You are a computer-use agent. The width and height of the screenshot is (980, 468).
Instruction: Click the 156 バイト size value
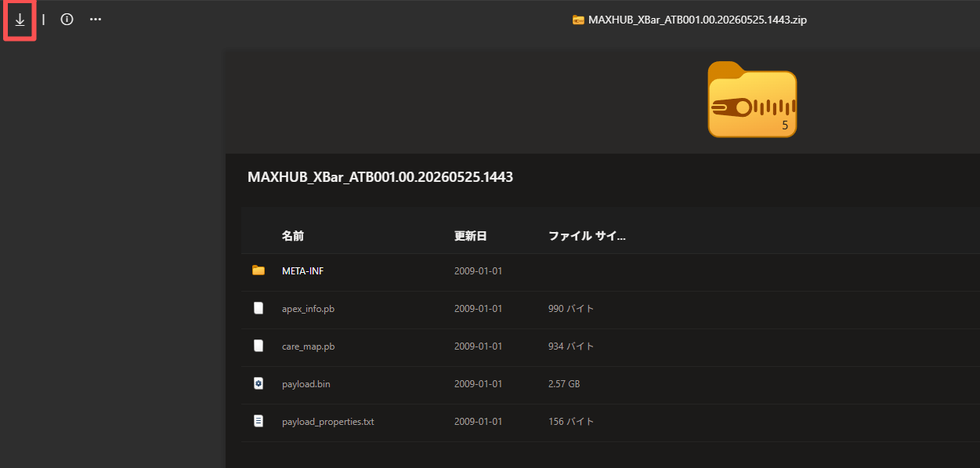coord(571,422)
